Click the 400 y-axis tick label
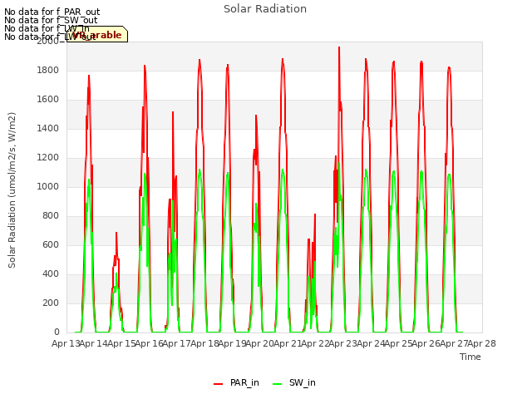This screenshot has height=399, width=532. 51,273
